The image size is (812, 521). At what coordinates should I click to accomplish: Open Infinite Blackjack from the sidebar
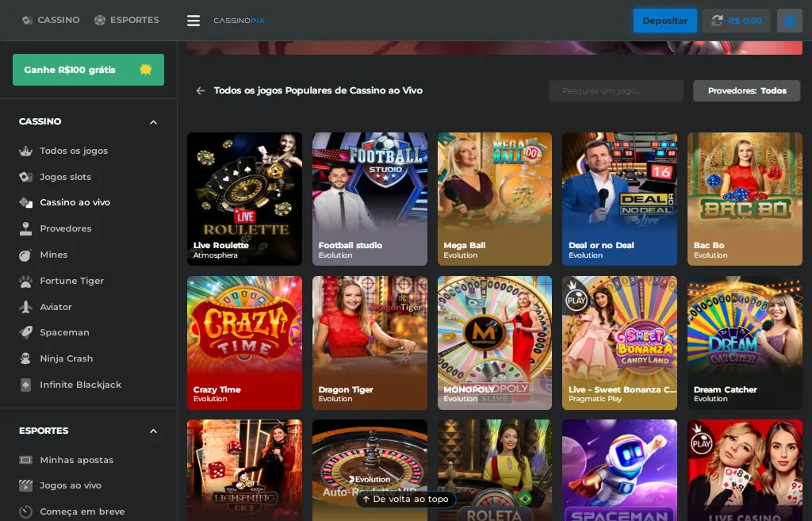tap(81, 385)
